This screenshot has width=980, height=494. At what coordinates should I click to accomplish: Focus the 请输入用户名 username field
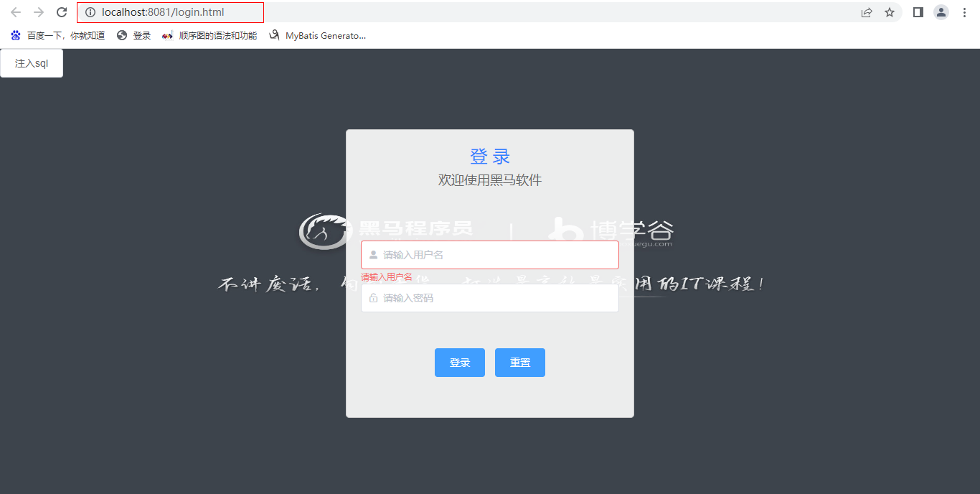tap(495, 255)
